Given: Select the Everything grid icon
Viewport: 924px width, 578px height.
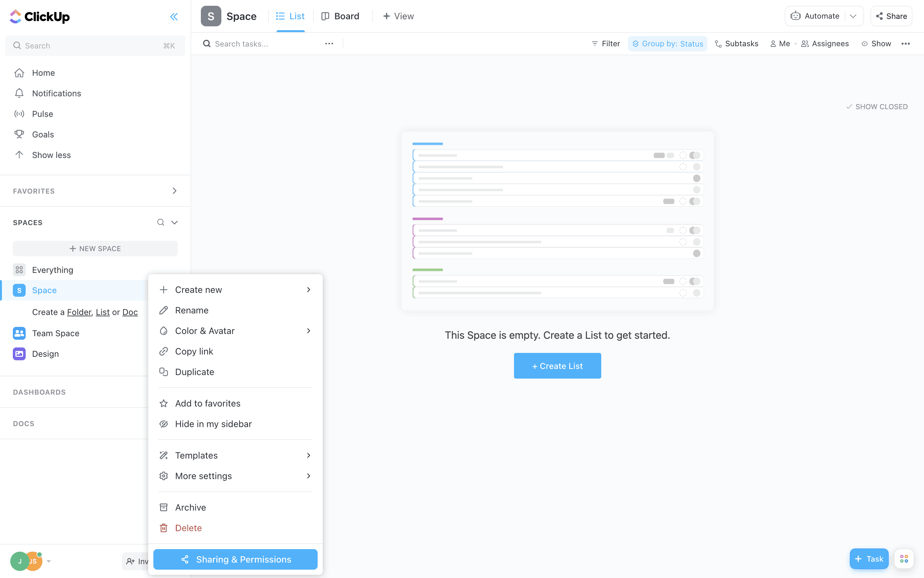Looking at the screenshot, I should pyautogui.click(x=19, y=270).
